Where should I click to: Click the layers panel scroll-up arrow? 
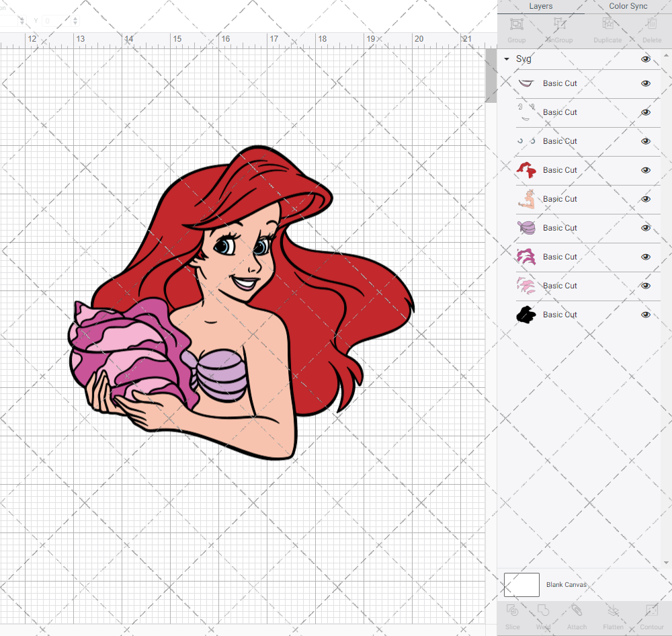[x=666, y=56]
